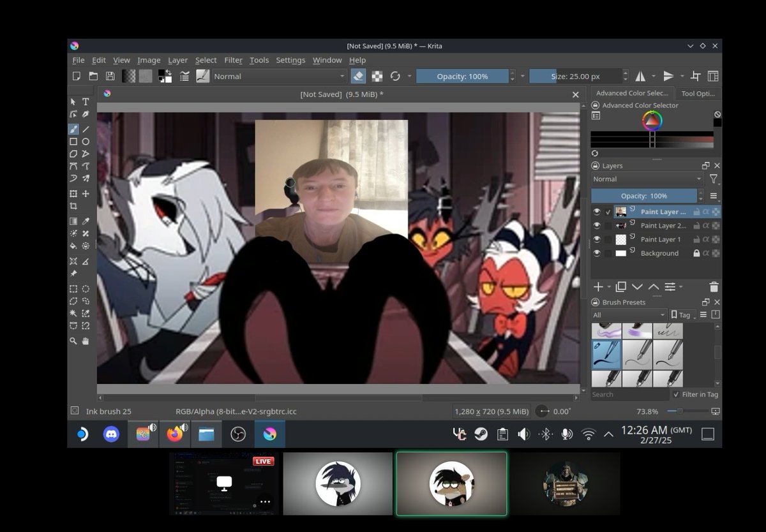Select the Measure tool
Screen dimensions: 766x532
[86, 261]
